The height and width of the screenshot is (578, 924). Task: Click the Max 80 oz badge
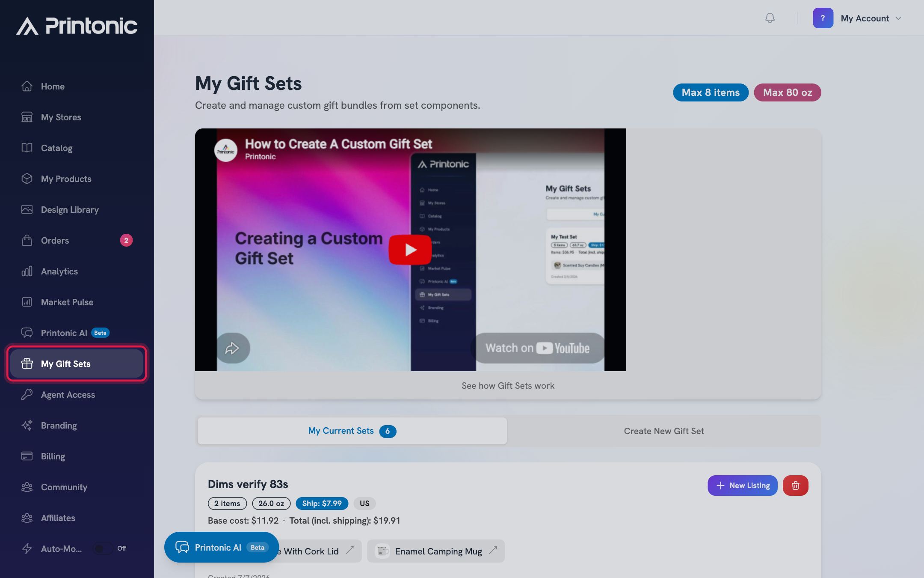click(787, 92)
